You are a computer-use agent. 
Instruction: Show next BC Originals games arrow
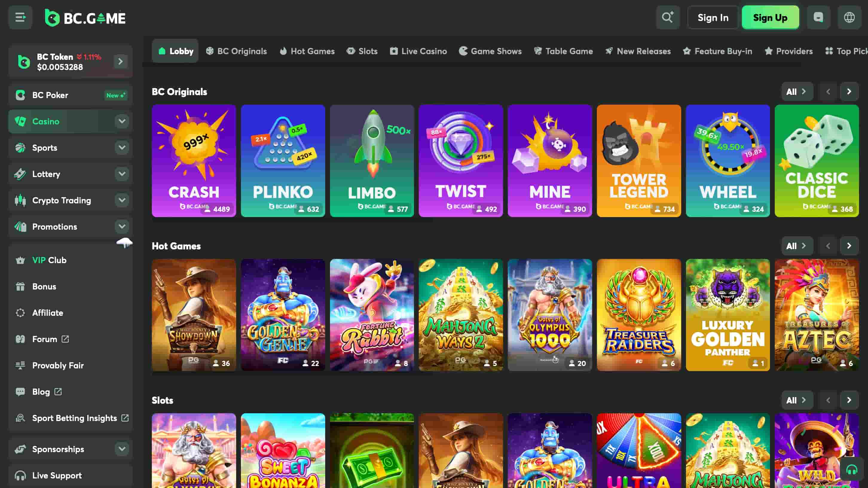tap(849, 92)
